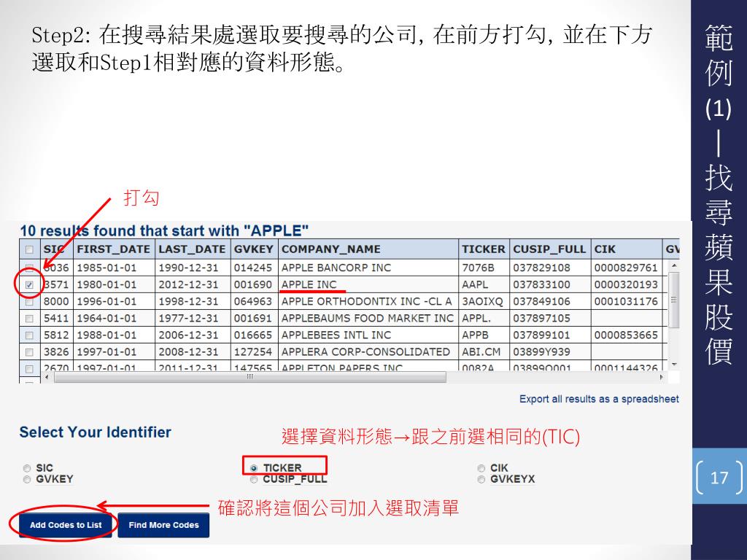747x560 pixels.
Task: Click GVKEY cell 001690
Action: pyautogui.click(x=254, y=285)
